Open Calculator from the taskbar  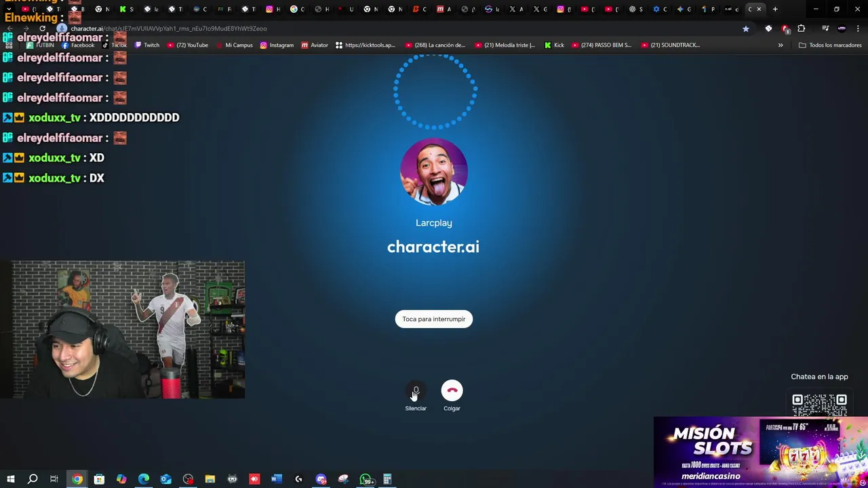click(387, 479)
